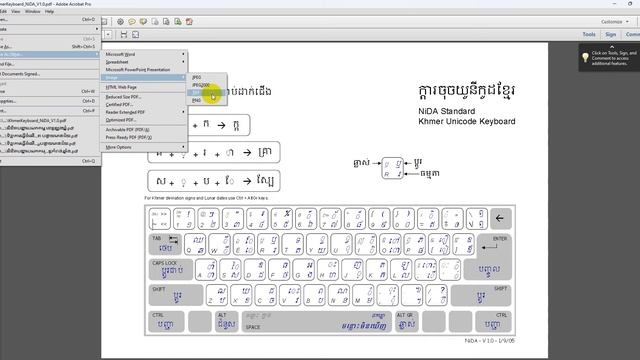Click the TAB key in keyboard diagram
640x360 pixels.
[165, 244]
